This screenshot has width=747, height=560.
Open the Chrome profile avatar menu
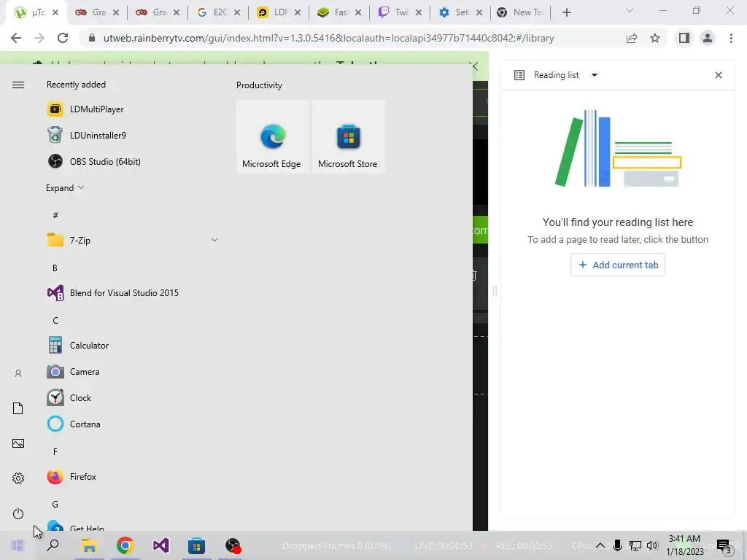pyautogui.click(x=708, y=38)
